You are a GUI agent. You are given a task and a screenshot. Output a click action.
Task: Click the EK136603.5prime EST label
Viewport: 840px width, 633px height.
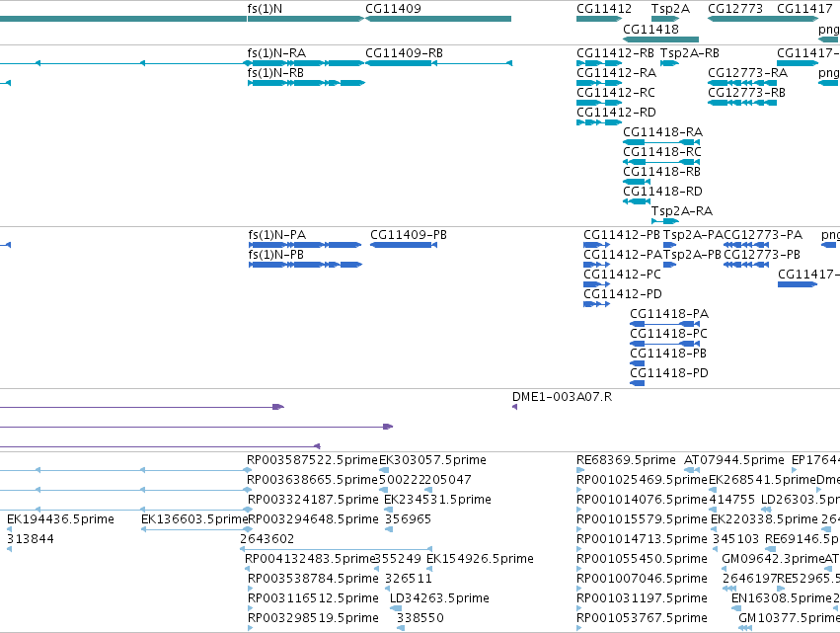point(193,518)
